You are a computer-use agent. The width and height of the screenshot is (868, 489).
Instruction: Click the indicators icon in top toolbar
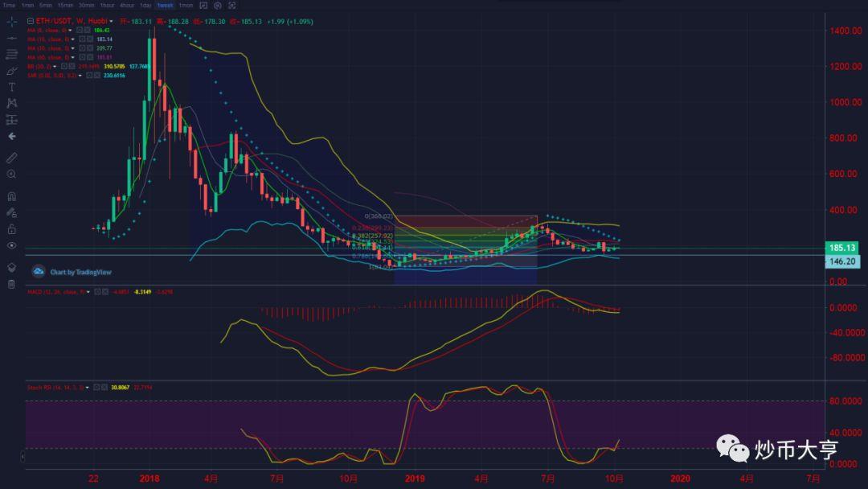(204, 6)
